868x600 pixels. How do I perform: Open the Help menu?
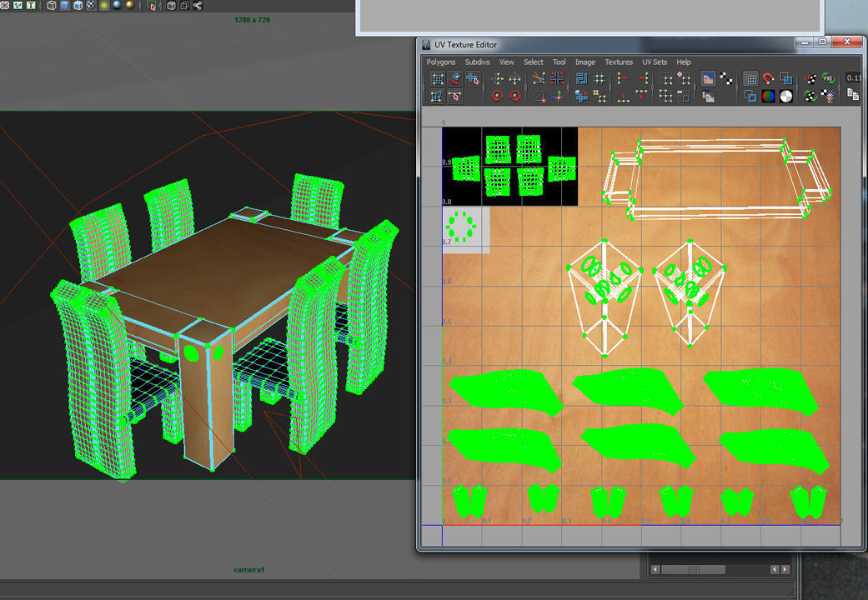pos(684,62)
